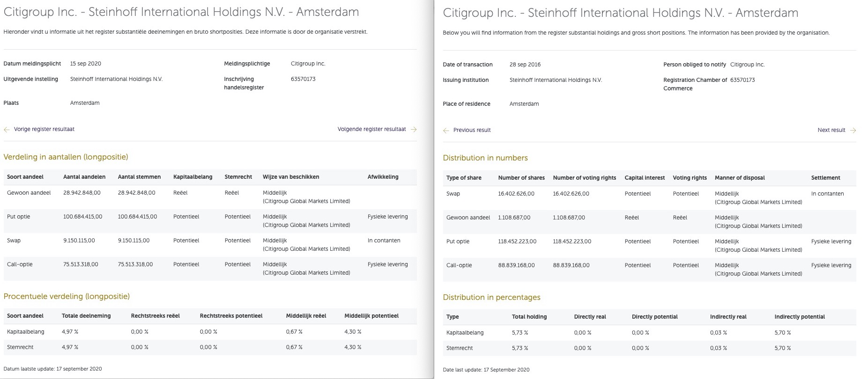Select the Distribution in percentages heading
The height and width of the screenshot is (379, 868).
pos(491,297)
